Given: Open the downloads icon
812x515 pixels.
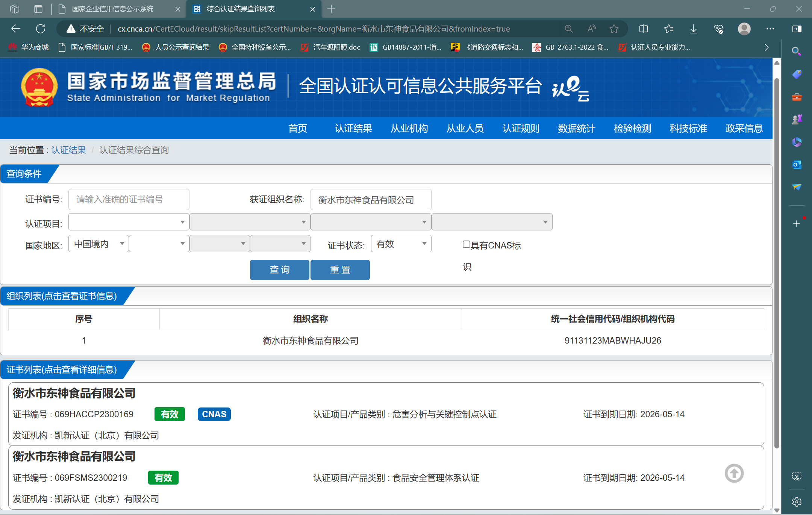Looking at the screenshot, I should [694, 29].
